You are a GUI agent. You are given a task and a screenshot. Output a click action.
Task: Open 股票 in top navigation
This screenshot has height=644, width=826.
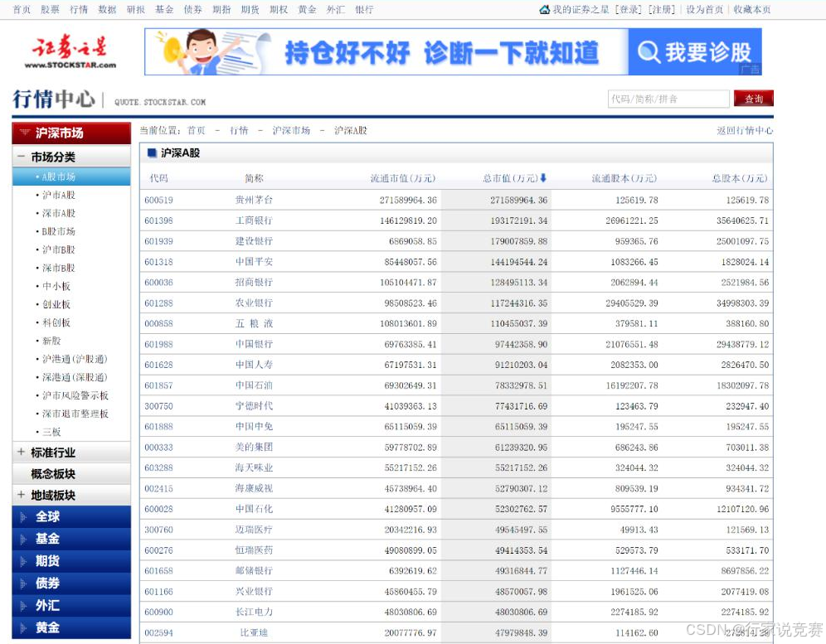click(50, 9)
